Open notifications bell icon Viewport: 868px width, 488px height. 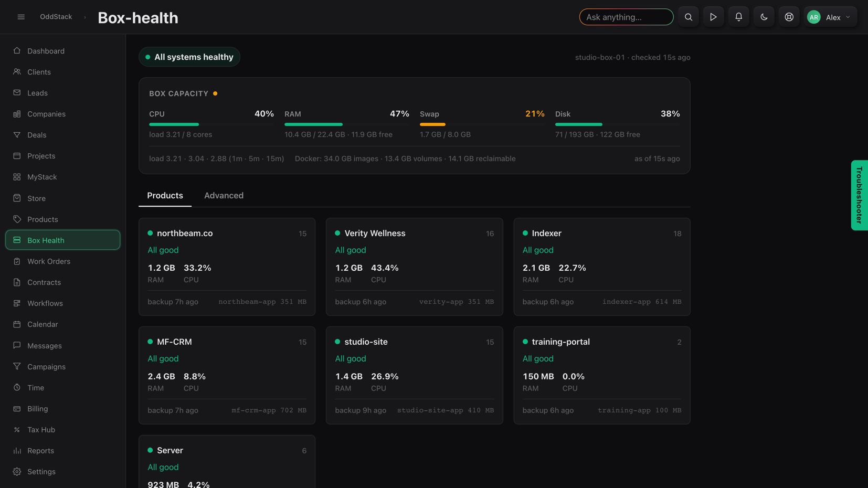[x=738, y=17]
